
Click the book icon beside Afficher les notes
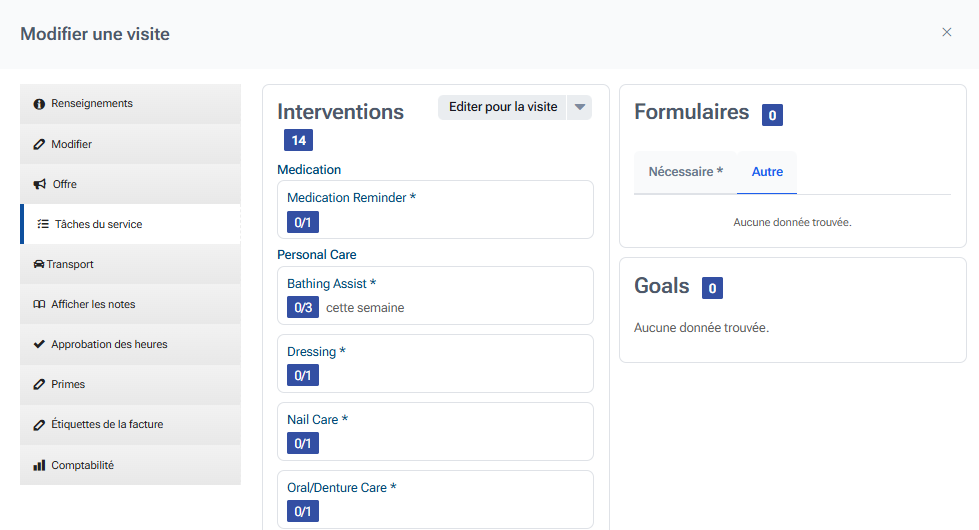coord(40,304)
